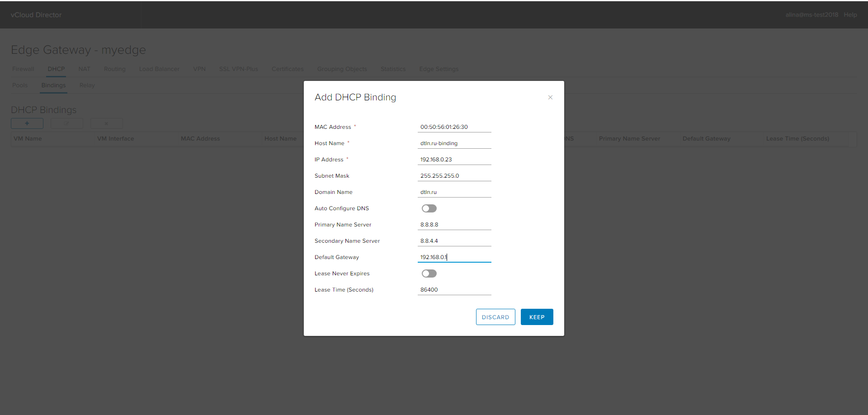Screen dimensions: 868x415
Task: Click the alina@ms-test2018 account menu
Action: 811,14
